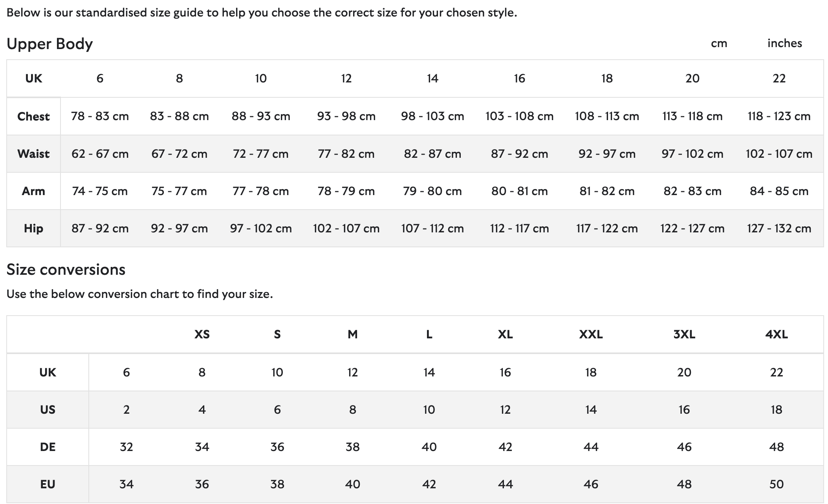The width and height of the screenshot is (828, 504).
Task: Click the Size conversions heading
Action: point(66,270)
